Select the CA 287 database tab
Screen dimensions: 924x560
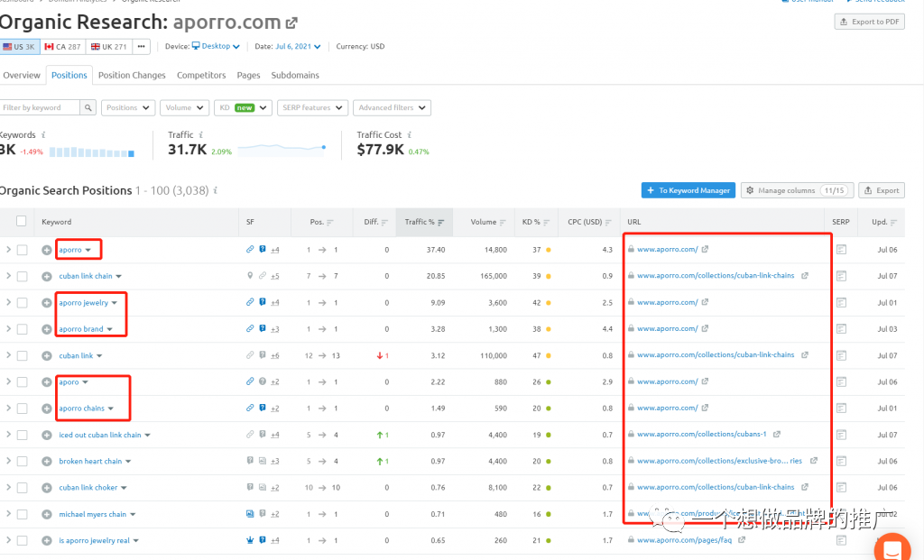(63, 47)
